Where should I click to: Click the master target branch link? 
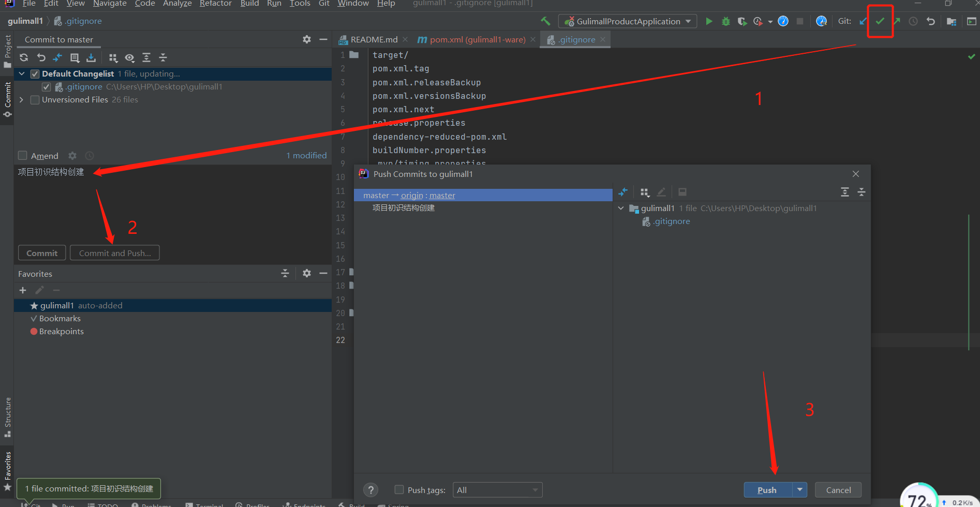[x=442, y=196]
